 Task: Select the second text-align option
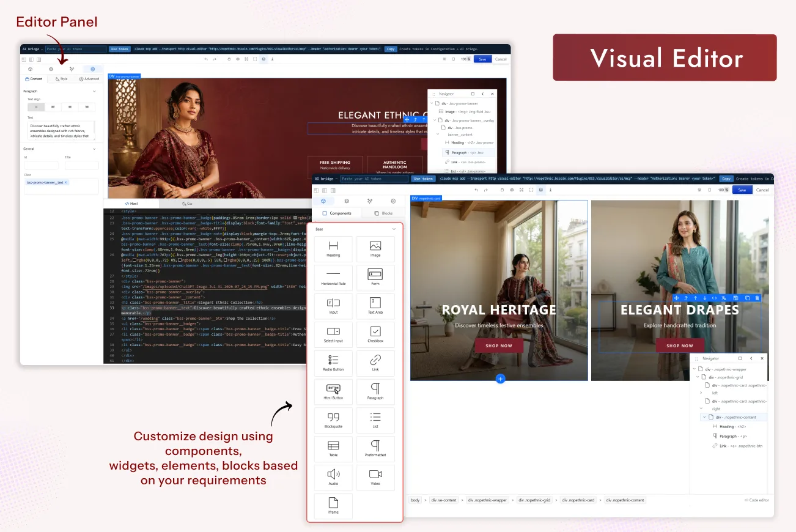click(53, 107)
